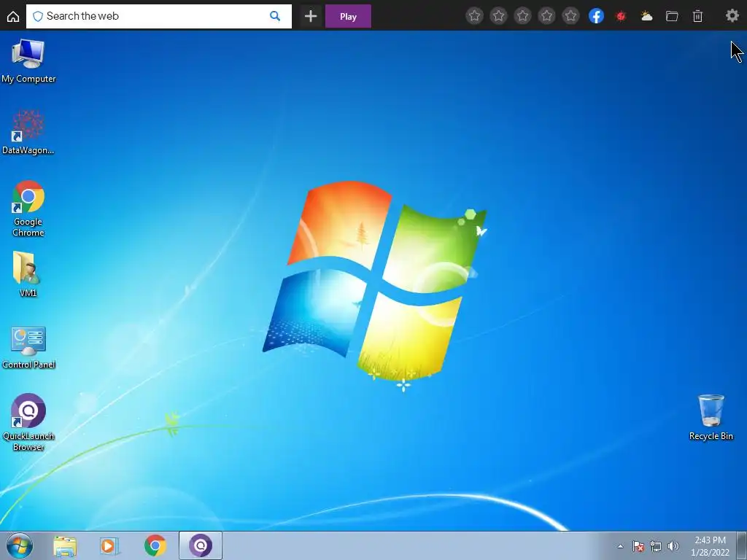Open the settings gear icon
This screenshot has width=747, height=560.
coord(732,16)
